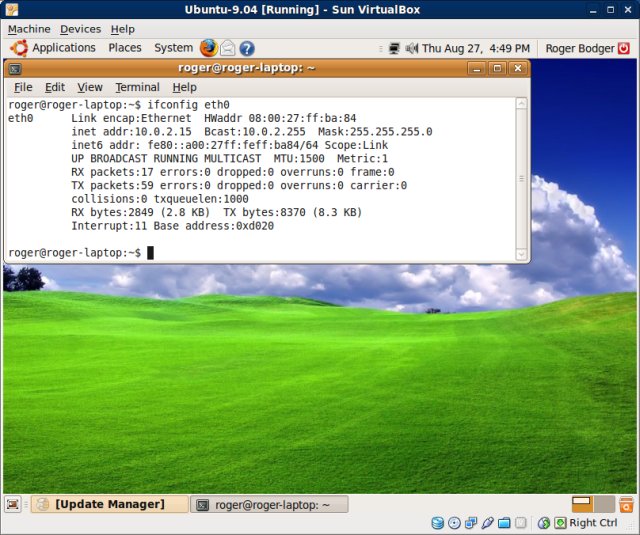Open the terminal View menu
640x535 pixels.
[x=90, y=87]
